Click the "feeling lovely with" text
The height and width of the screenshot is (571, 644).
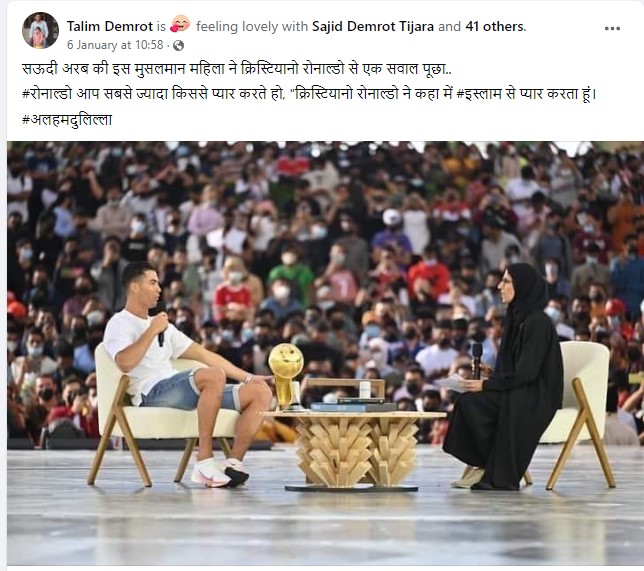point(252,27)
